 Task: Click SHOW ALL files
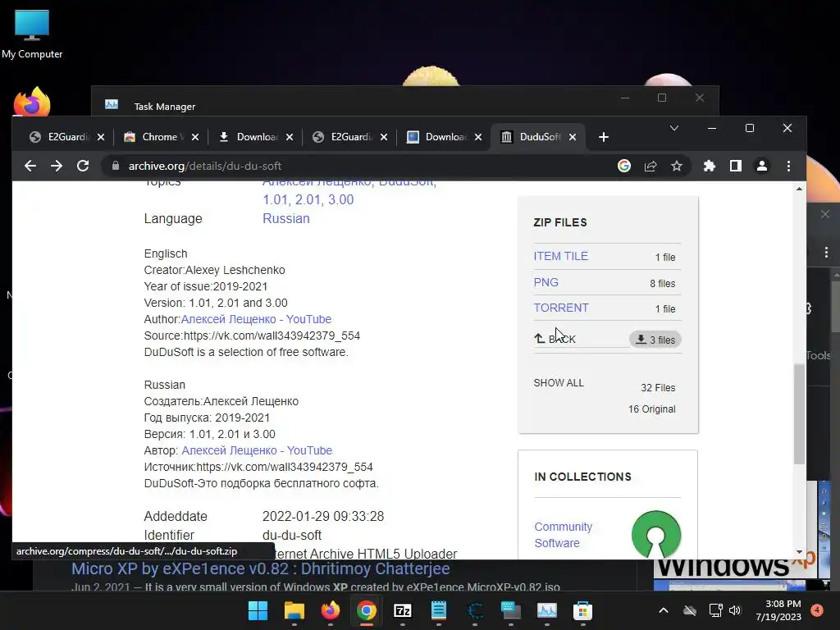click(559, 383)
